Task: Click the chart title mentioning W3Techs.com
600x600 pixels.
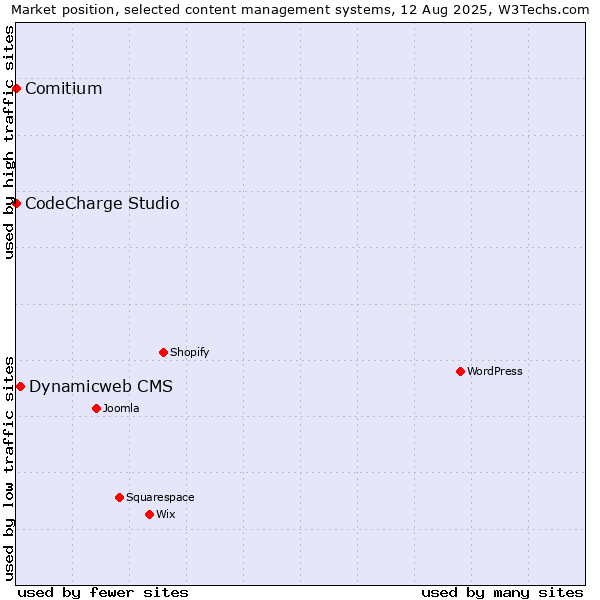Action: pos(300,10)
